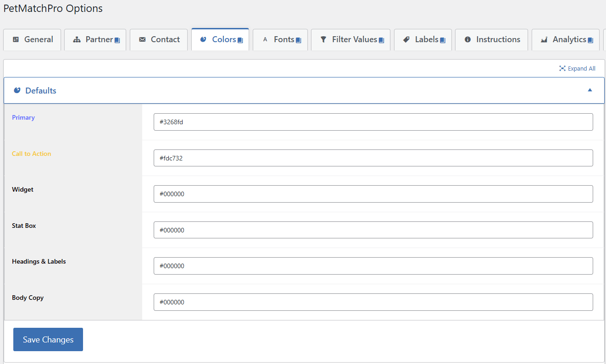This screenshot has width=606, height=364.
Task: Go to the Contact tab
Action: coord(159,40)
